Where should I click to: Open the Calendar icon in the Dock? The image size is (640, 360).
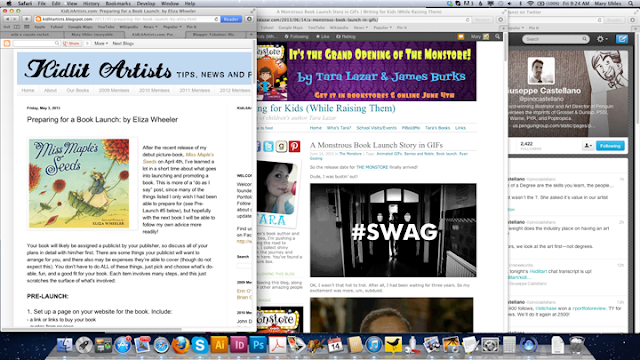coord(335,345)
